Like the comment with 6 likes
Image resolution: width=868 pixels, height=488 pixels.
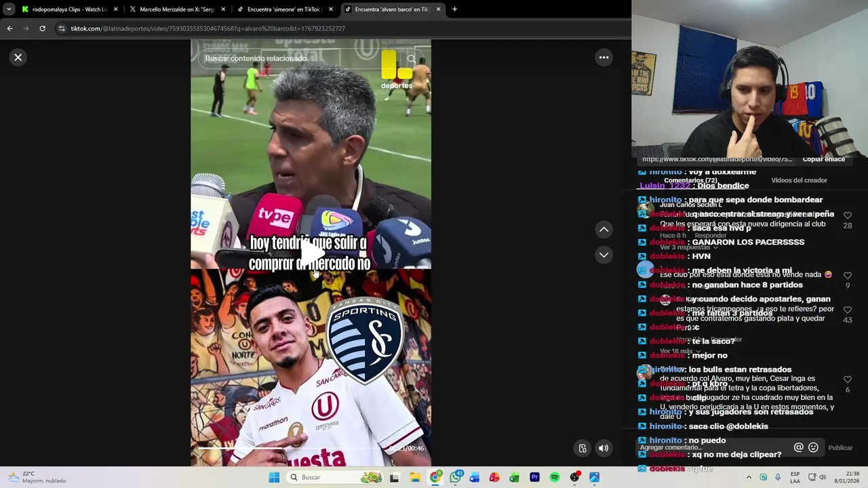click(x=848, y=380)
